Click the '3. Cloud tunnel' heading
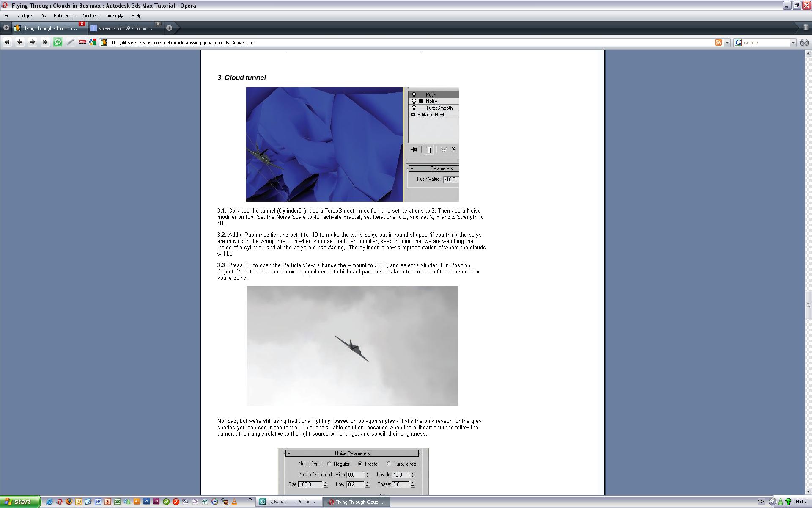 coord(241,77)
